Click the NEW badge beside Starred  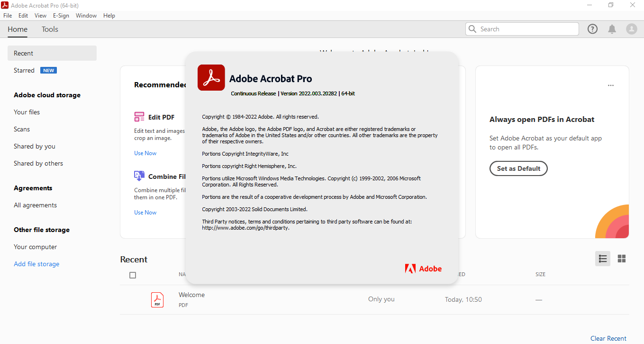tap(48, 70)
